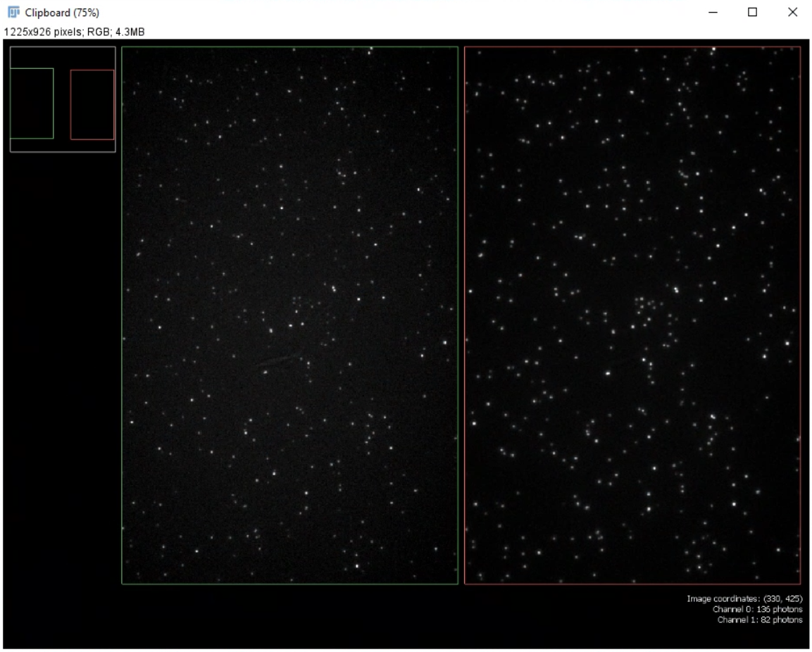Image resolution: width=812 pixels, height=652 pixels.
Task: Click the small red rectangle in overview thumbnail
Action: (x=92, y=105)
